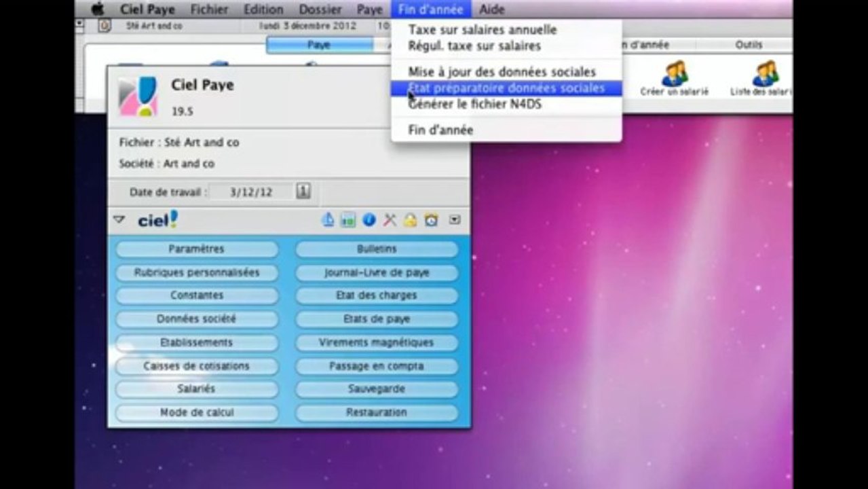Click the yellow padlock icon
This screenshot has width=868, height=489.
coord(410,219)
